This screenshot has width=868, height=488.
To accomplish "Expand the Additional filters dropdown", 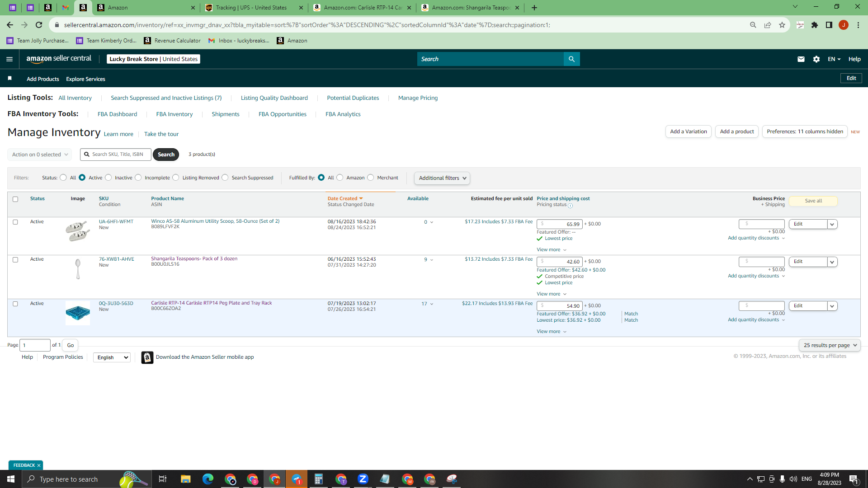I will coord(442,178).
